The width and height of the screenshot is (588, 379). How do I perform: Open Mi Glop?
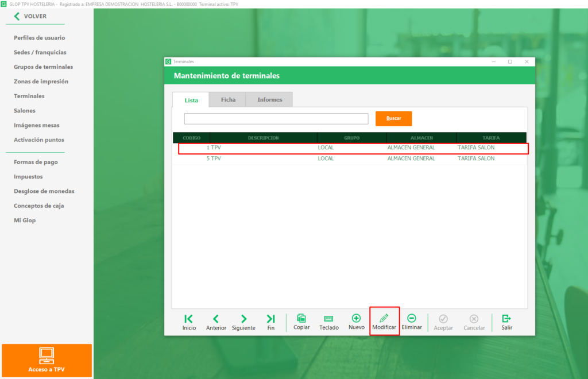25,221
